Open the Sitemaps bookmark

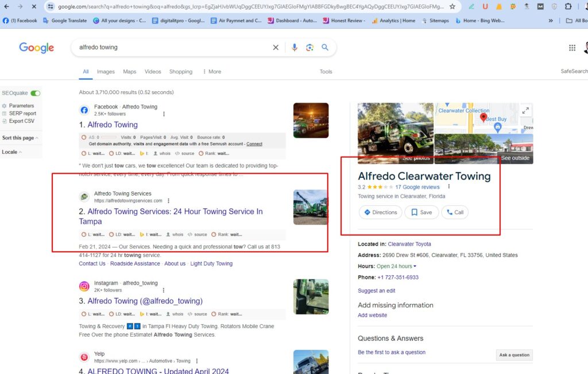(x=435, y=21)
